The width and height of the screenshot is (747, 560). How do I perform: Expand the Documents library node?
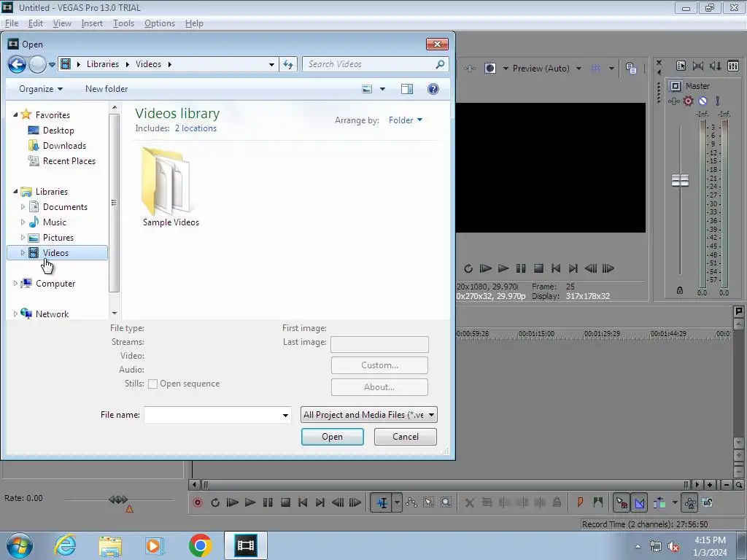pos(23,206)
